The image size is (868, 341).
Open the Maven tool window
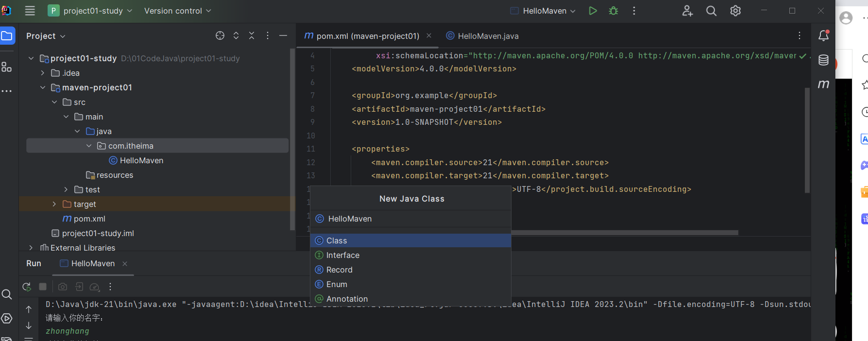(823, 84)
